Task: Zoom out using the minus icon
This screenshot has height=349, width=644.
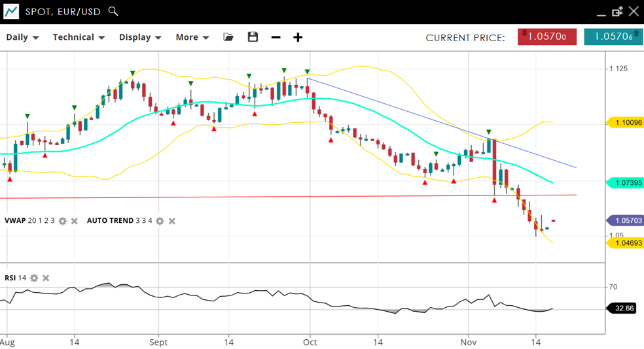Action: coord(276,37)
